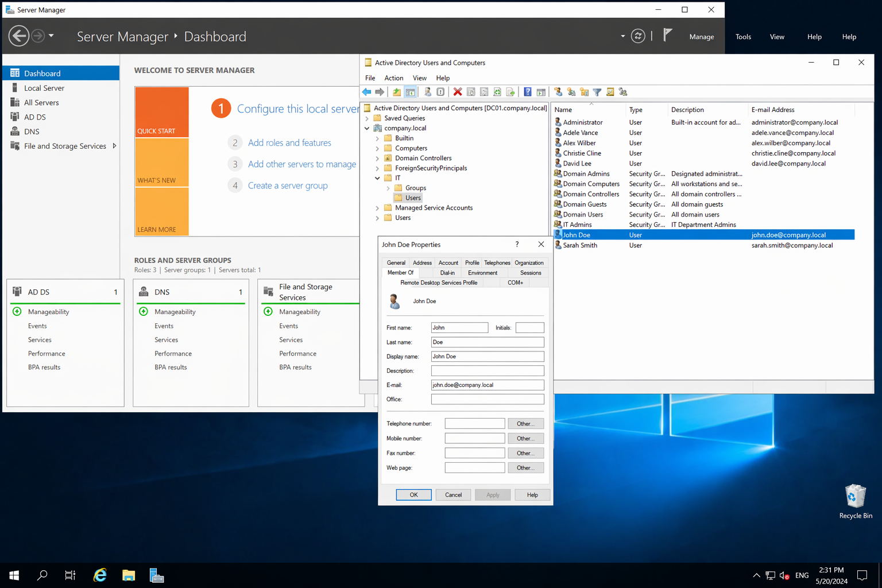Switch to the Account tab
This screenshot has height=588, width=882.
448,263
